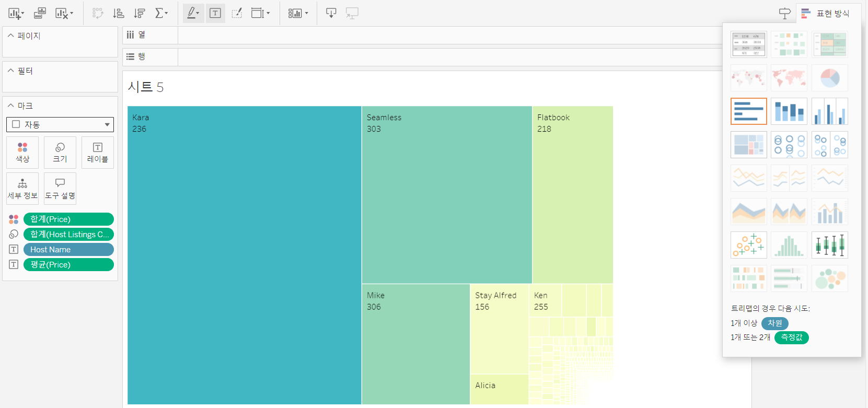Open the totals sigma dropdown arrow
Screen dimensions: 868x408
tap(167, 14)
